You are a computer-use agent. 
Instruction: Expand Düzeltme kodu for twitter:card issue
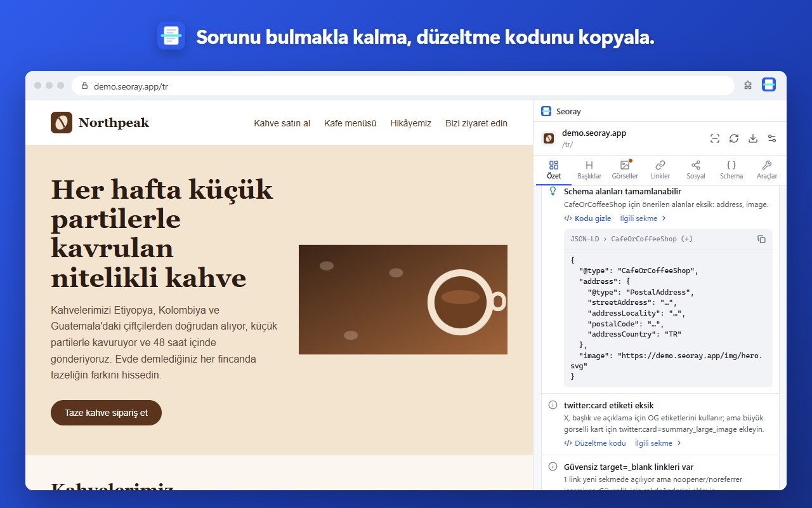point(595,443)
